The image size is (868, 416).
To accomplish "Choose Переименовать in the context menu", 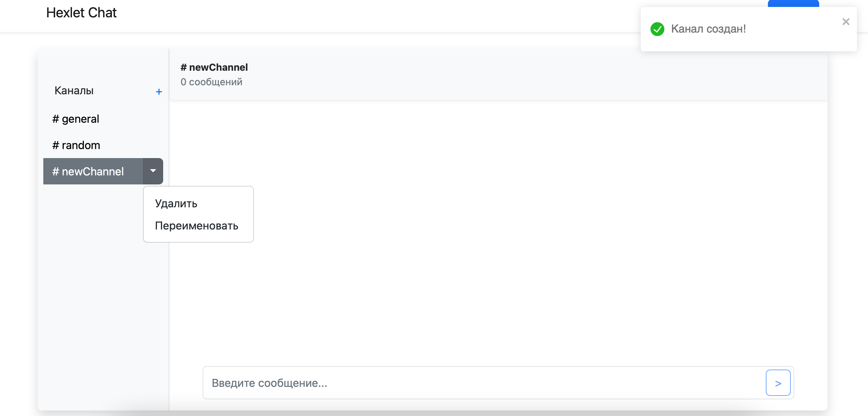I will coord(196,226).
